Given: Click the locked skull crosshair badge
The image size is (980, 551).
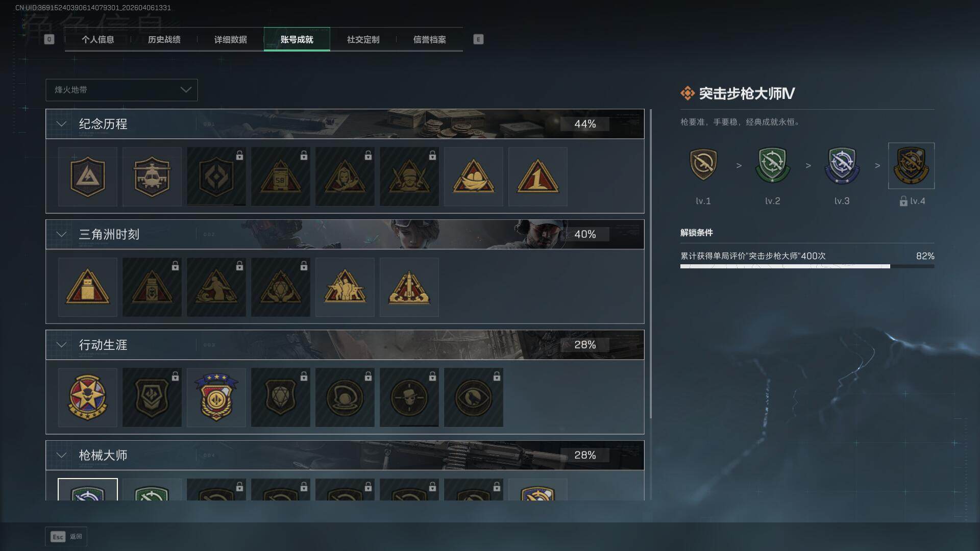Looking at the screenshot, I should click(409, 397).
